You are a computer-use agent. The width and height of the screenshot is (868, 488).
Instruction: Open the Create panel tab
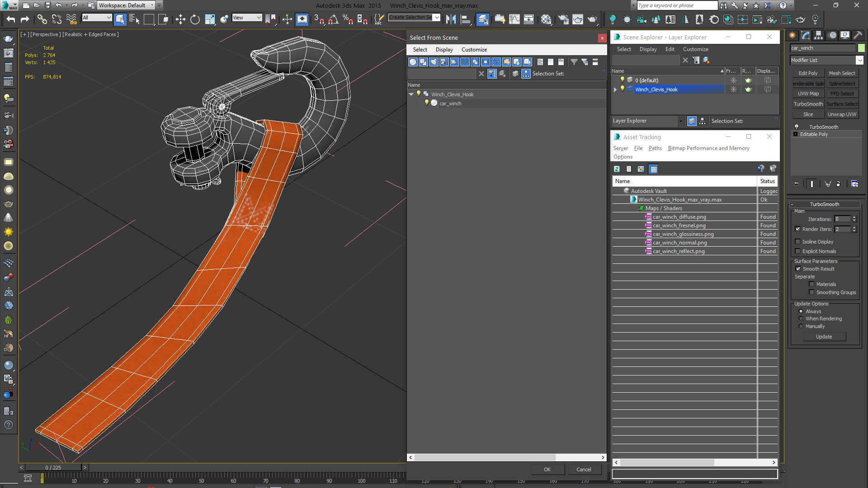[x=793, y=35]
